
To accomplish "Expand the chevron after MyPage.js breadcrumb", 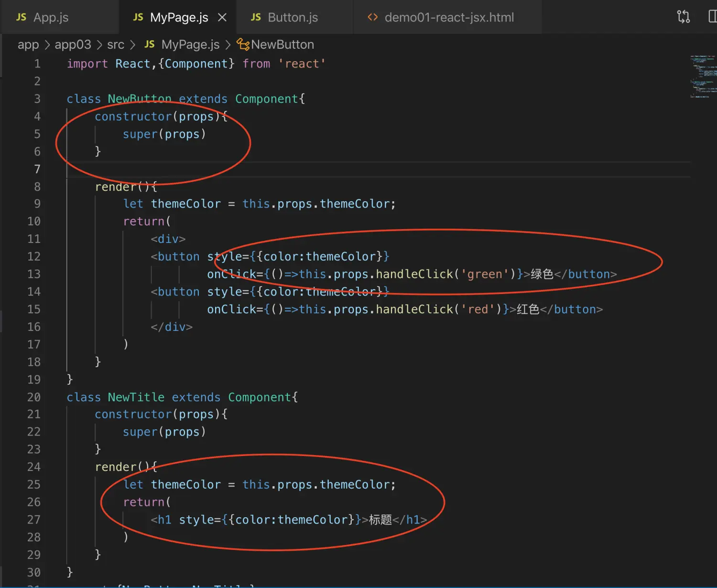I will click(x=228, y=44).
